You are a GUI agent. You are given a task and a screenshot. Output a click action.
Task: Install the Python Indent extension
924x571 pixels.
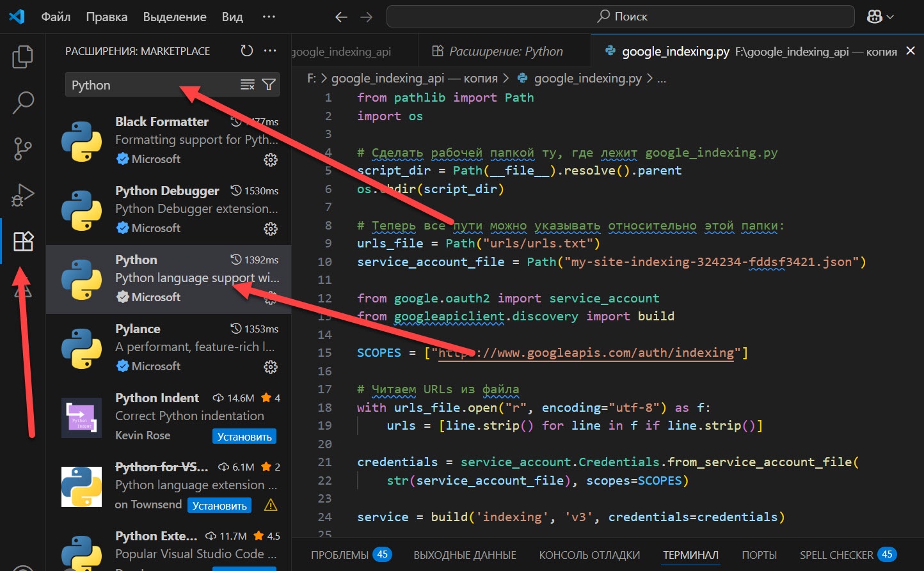point(244,437)
